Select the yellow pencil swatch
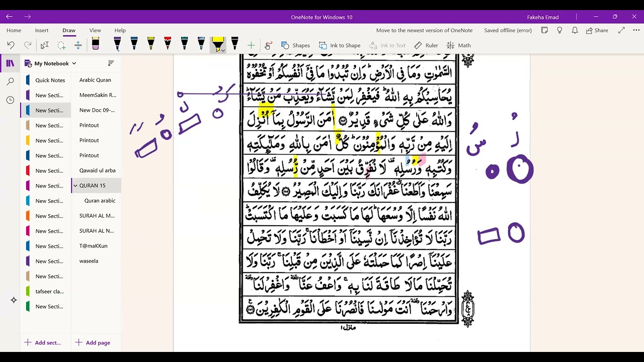The image size is (644, 362). click(150, 44)
